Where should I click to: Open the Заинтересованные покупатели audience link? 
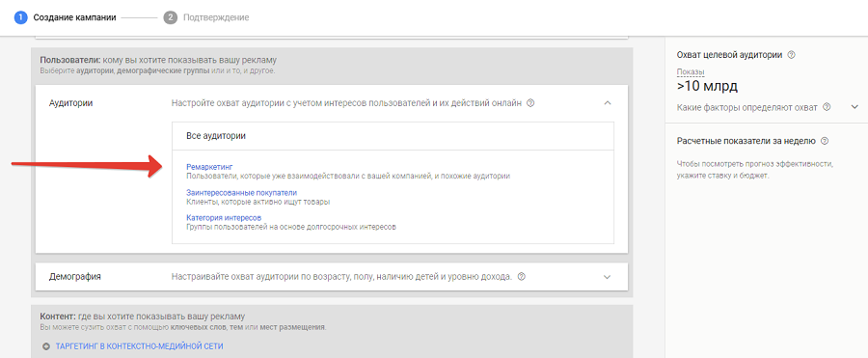(242, 192)
